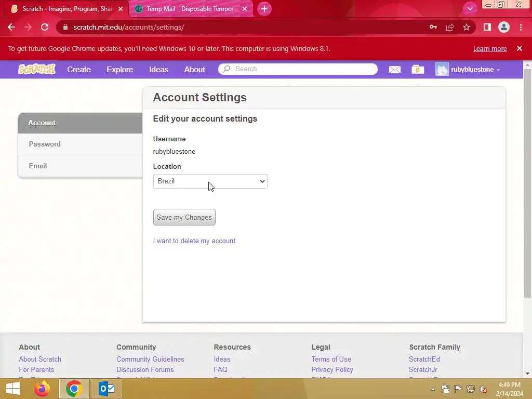Open the Discussion Forums link
The image size is (532, 399).
pyautogui.click(x=145, y=369)
